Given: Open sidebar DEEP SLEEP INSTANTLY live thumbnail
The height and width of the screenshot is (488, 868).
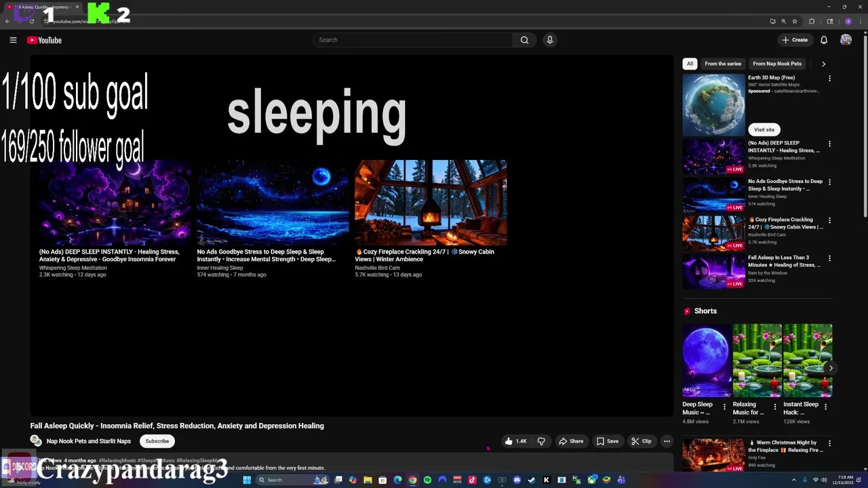Looking at the screenshot, I should pyautogui.click(x=713, y=156).
